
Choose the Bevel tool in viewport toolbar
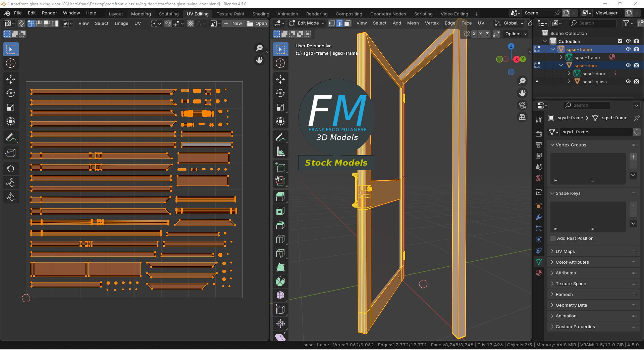click(280, 225)
